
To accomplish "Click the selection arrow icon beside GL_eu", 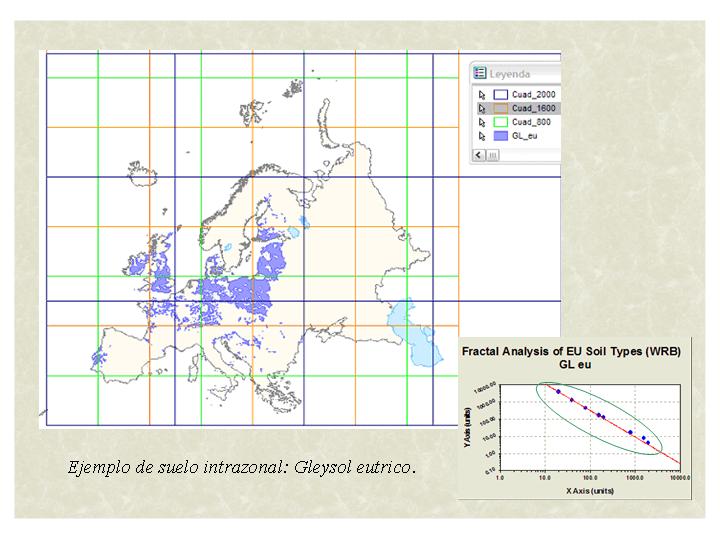I will 481,135.
